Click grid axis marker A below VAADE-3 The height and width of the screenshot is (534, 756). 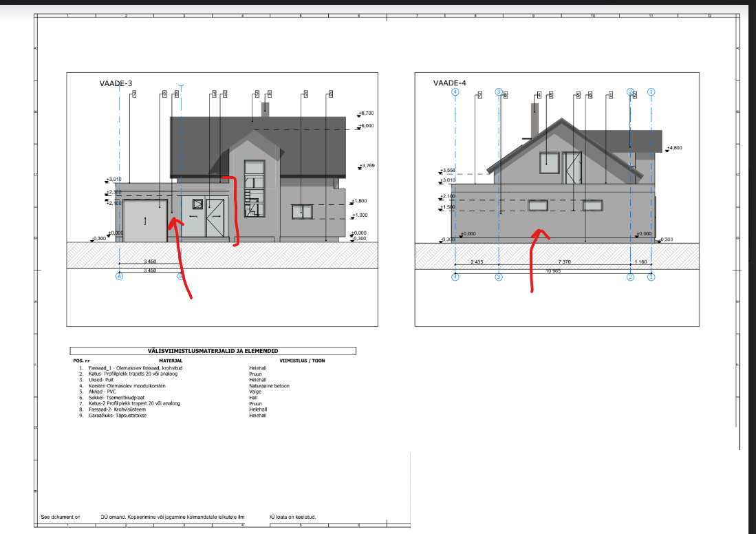coord(120,277)
